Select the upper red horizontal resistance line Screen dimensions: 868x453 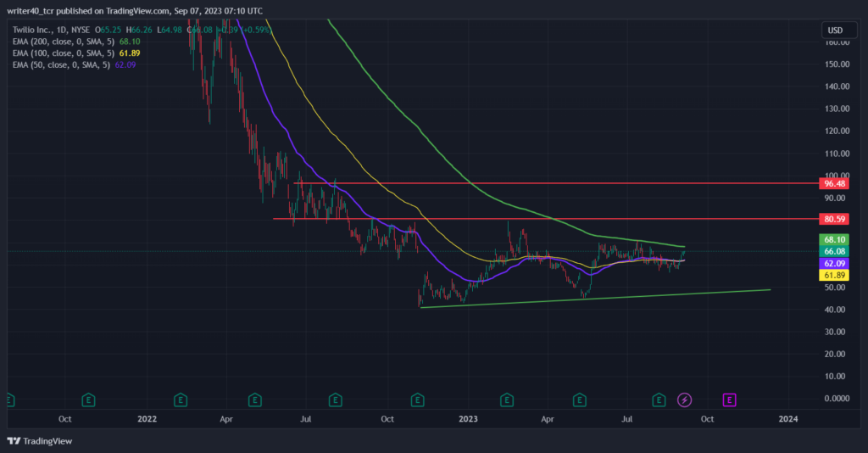point(556,183)
